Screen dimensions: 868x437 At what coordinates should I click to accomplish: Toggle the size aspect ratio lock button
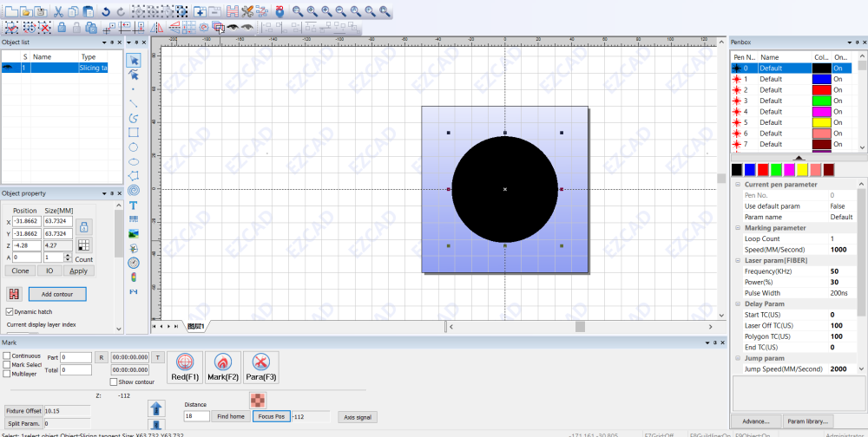[84, 227]
